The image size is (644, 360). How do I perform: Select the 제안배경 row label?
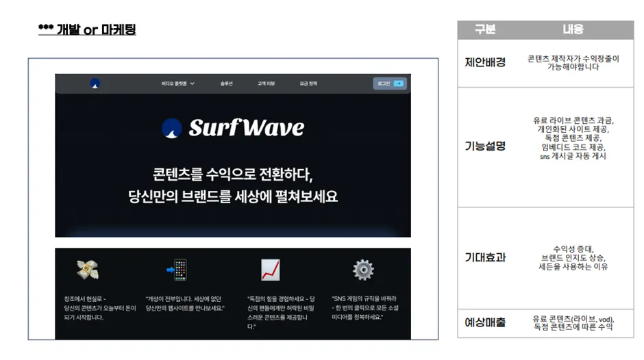click(x=485, y=62)
